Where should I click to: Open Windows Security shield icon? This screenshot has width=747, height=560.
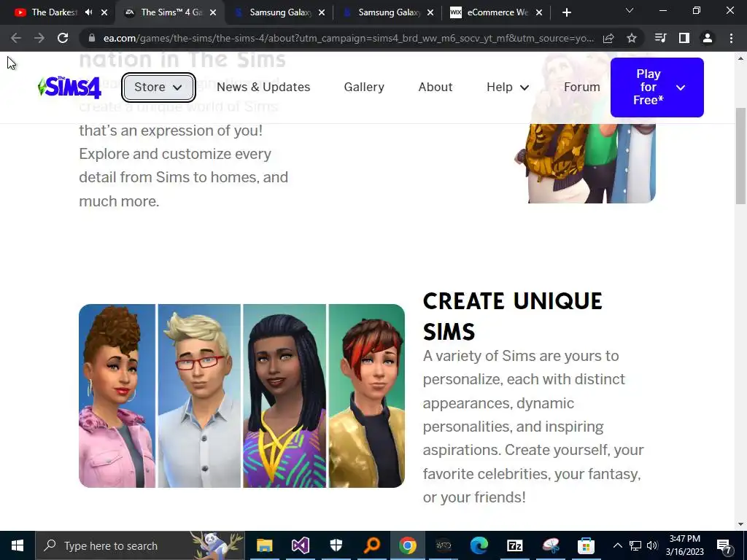coord(336,545)
